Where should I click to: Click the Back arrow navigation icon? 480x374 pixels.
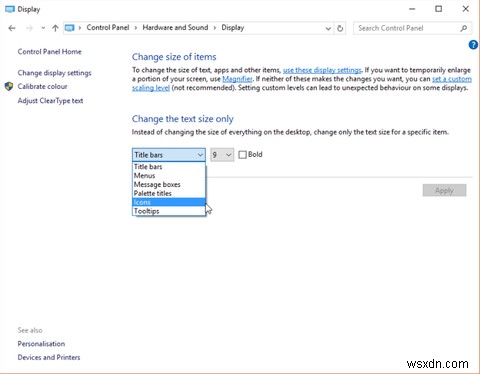click(12, 28)
